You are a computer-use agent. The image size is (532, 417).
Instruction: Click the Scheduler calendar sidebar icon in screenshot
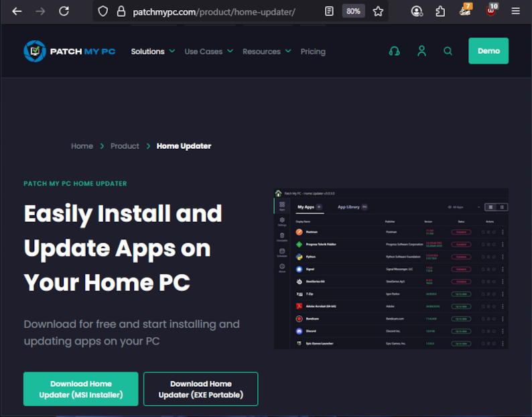[x=282, y=252]
